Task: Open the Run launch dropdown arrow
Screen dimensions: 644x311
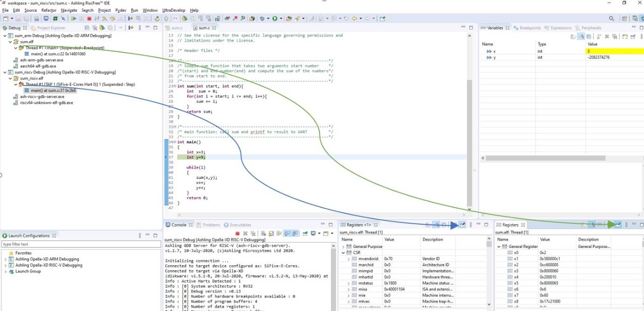Action: pos(281,19)
